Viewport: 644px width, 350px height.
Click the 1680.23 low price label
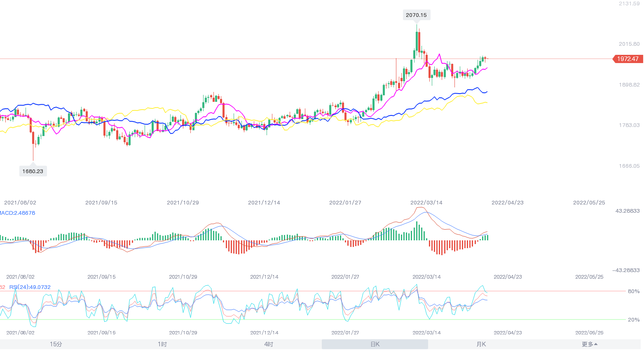pyautogui.click(x=33, y=171)
